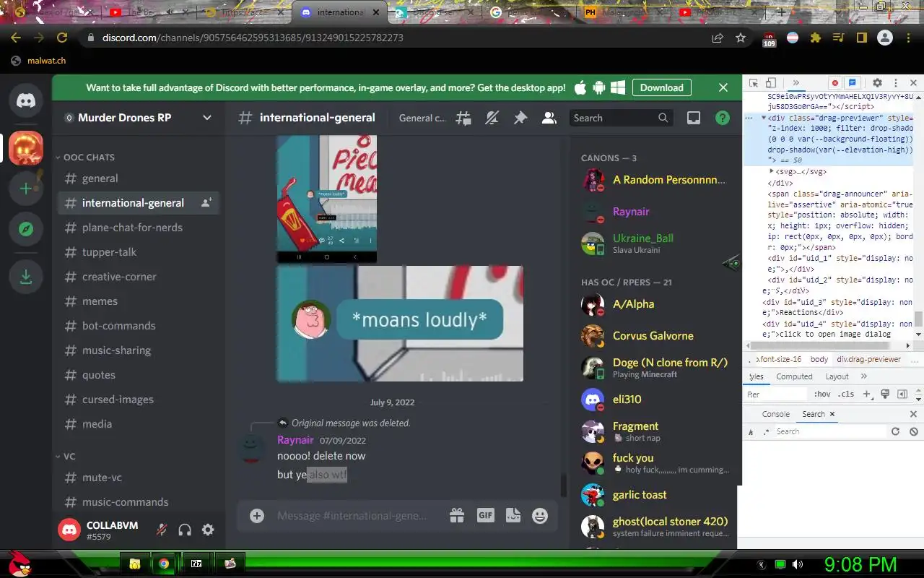Screen dimensions: 924x578
Task: Switch to the Computed tab
Action: tap(794, 376)
